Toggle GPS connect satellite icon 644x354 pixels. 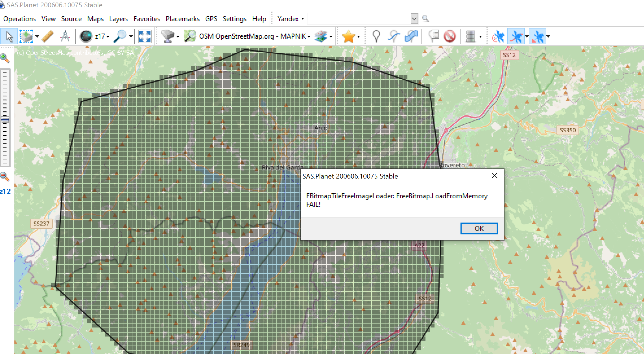click(498, 36)
